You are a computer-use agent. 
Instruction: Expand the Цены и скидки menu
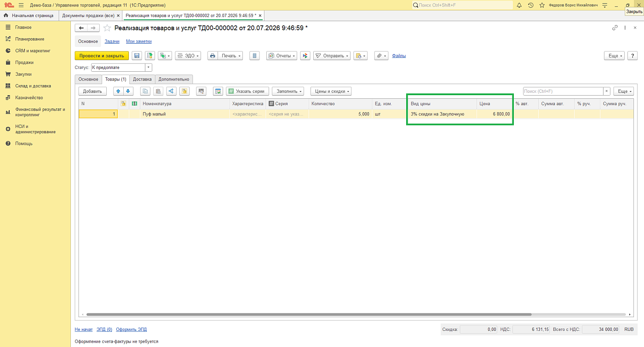point(331,91)
